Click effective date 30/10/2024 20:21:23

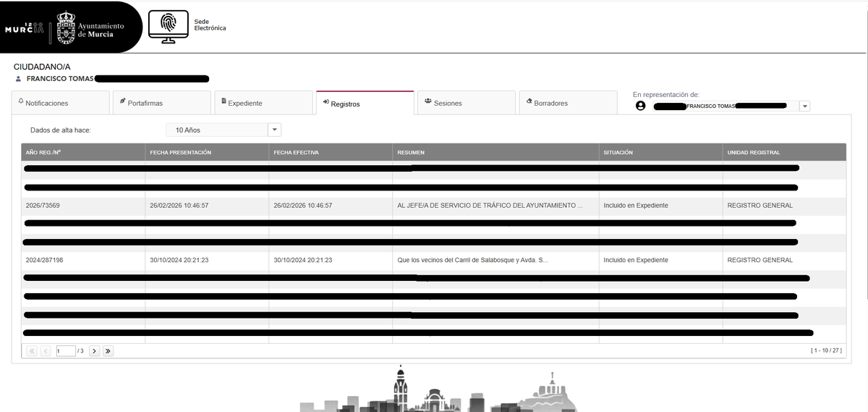point(303,260)
